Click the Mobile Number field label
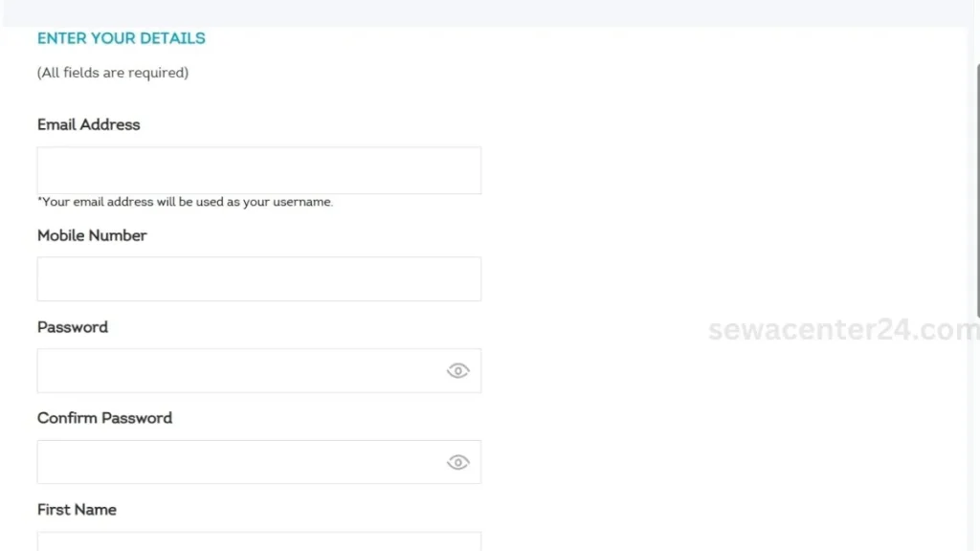Screen dimensions: 980x551 (92, 235)
